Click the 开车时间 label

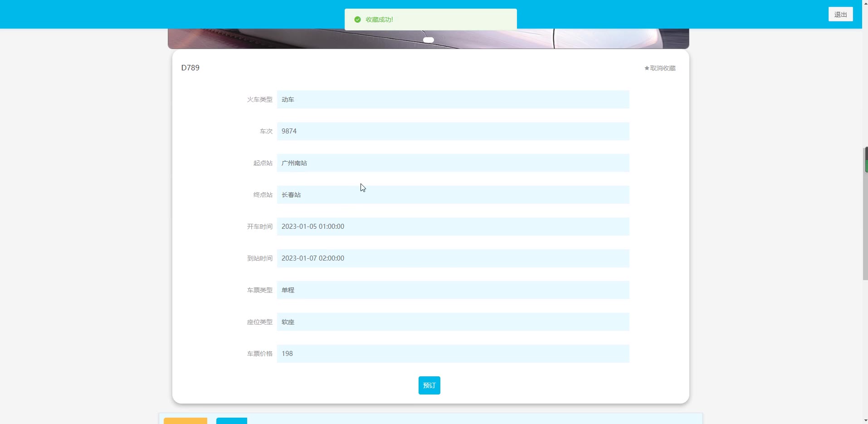259,227
